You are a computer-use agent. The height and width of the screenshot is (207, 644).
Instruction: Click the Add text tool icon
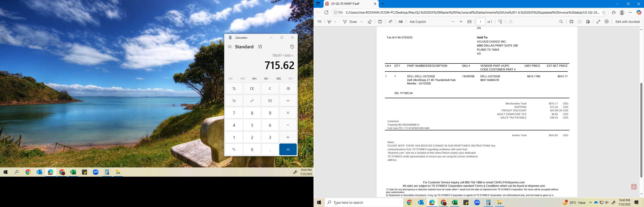(x=380, y=22)
